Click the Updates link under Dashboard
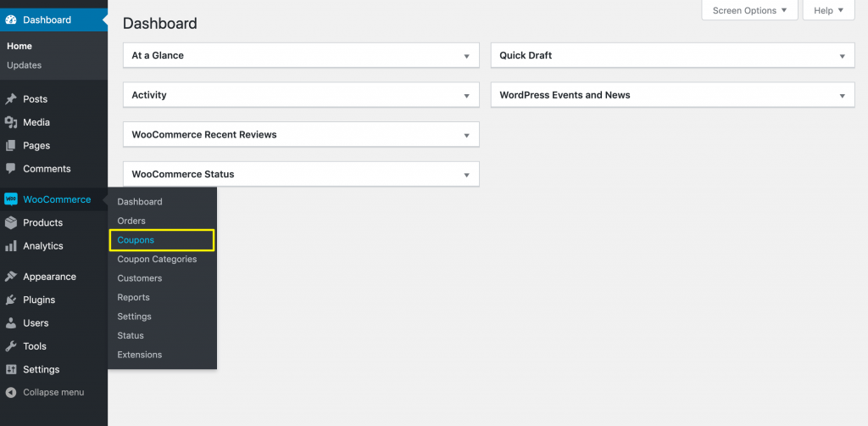The height and width of the screenshot is (426, 868). coord(24,65)
